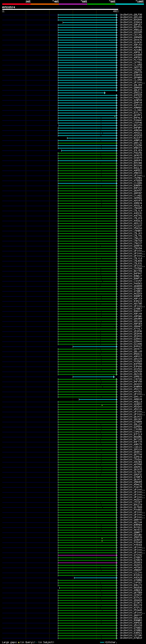
Task: Open hit UniRef100_Q9FUG7
Action: [x=131, y=25]
